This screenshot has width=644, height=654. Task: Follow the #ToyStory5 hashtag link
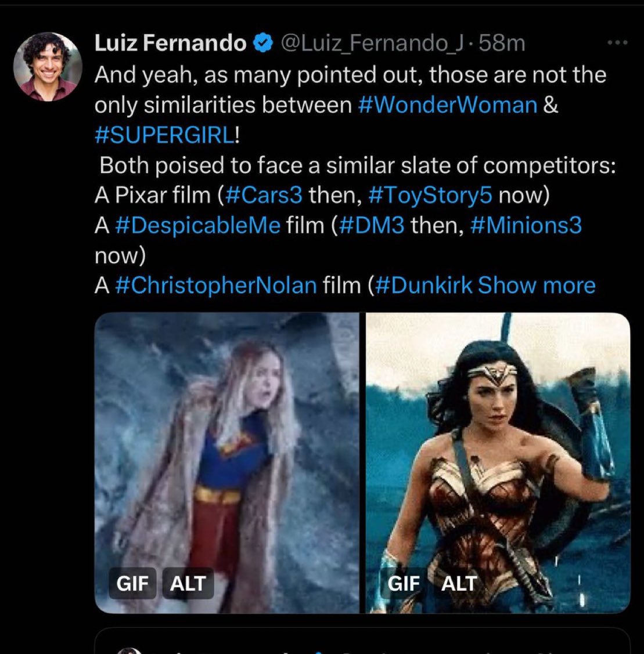pyautogui.click(x=430, y=195)
